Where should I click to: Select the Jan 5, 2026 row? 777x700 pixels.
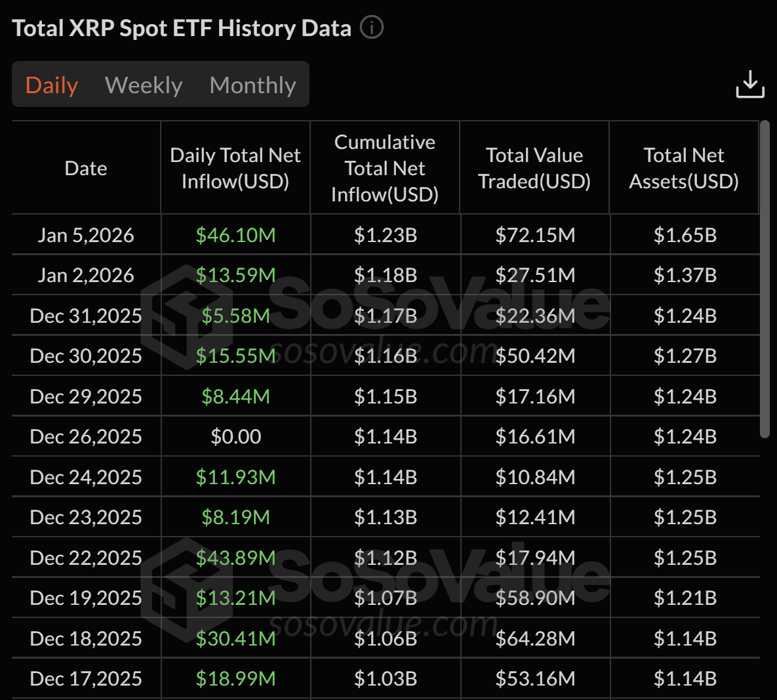[x=85, y=234]
